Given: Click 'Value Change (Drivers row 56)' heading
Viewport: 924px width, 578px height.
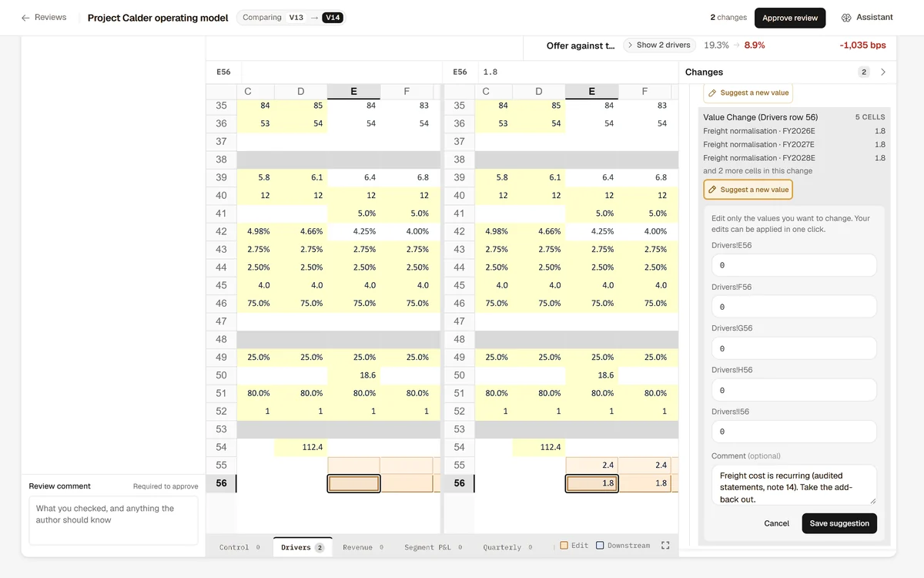Looking at the screenshot, I should (761, 117).
